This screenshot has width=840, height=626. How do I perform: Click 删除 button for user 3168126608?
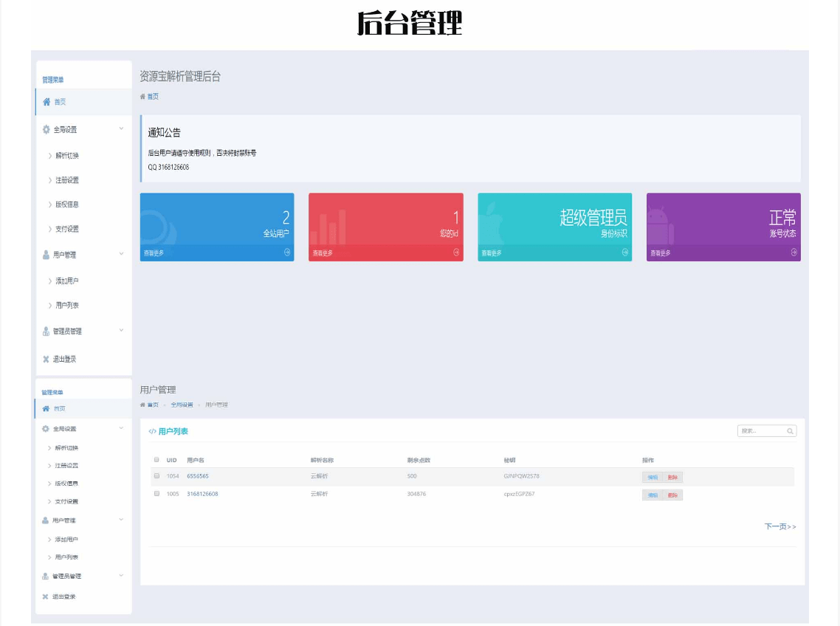pos(673,495)
